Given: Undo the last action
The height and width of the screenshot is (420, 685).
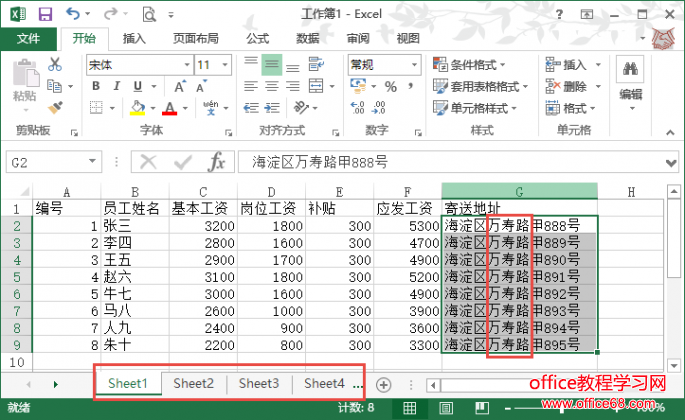Looking at the screenshot, I should point(73,14).
